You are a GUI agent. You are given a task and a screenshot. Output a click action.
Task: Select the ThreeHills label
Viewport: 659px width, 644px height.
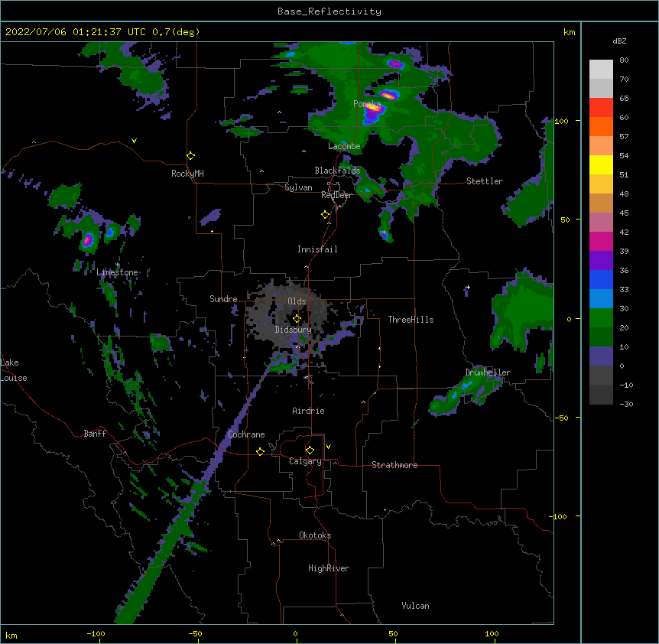411,320
